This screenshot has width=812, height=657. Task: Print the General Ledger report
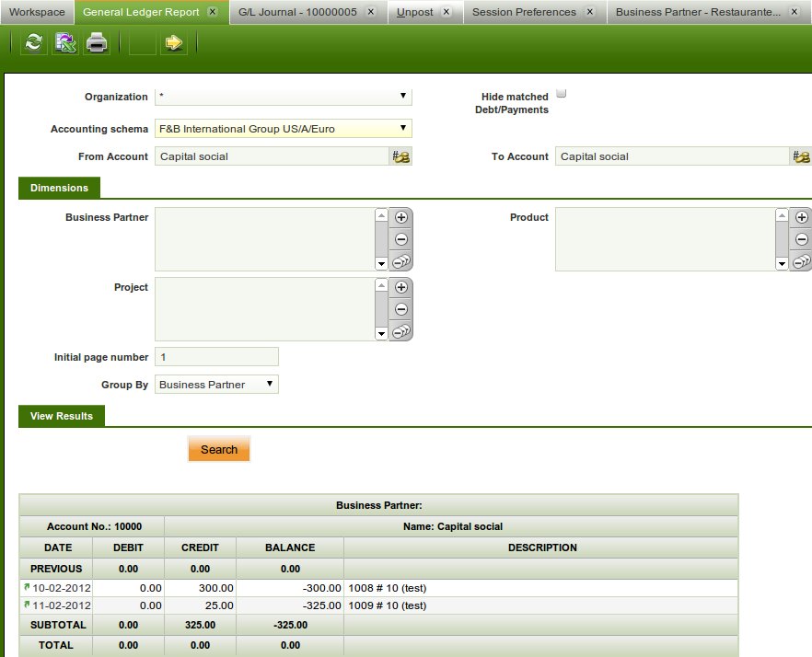(x=97, y=43)
